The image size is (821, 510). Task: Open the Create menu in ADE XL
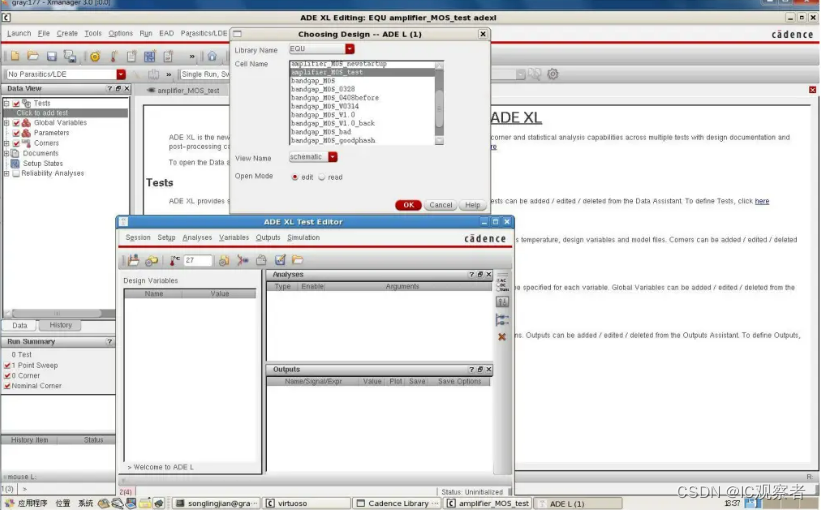pyautogui.click(x=67, y=33)
